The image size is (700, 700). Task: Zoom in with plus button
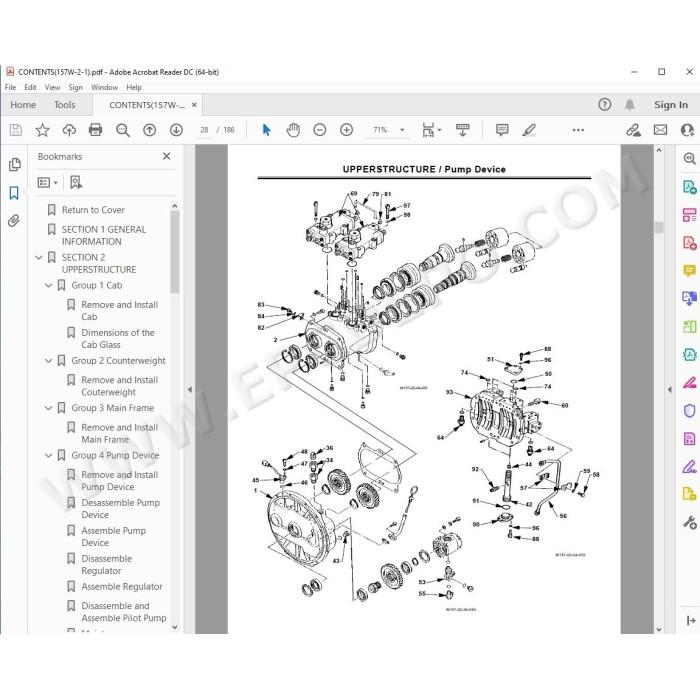coord(346,130)
